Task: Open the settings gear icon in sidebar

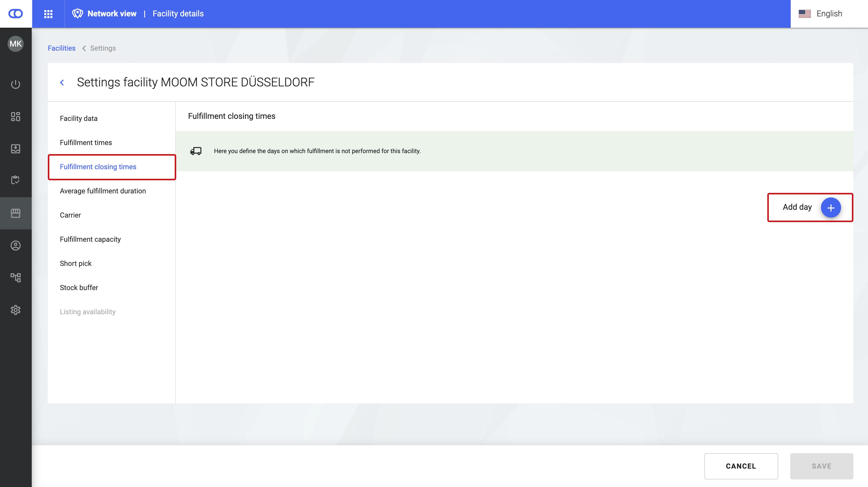Action: tap(16, 310)
